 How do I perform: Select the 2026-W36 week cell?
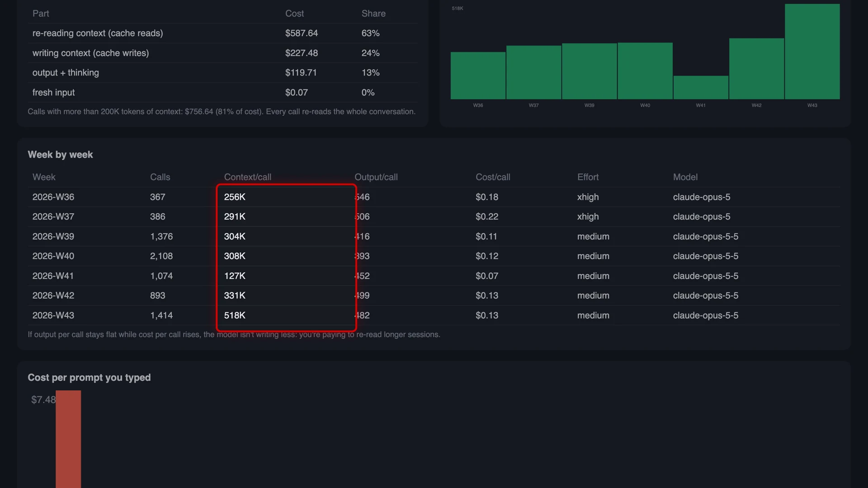tap(53, 197)
